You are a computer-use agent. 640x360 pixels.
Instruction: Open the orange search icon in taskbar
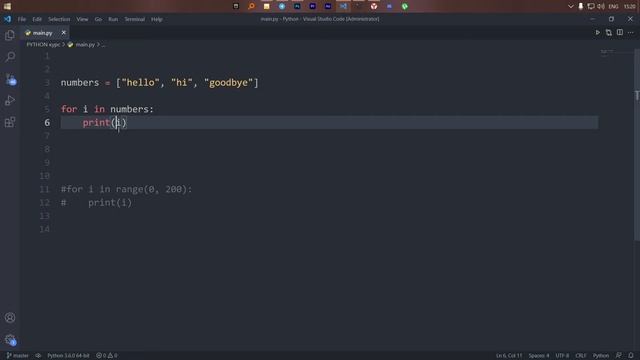[251, 6]
